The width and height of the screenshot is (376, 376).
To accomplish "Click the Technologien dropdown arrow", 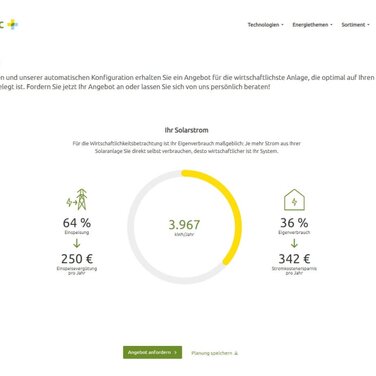I will click(x=282, y=25).
